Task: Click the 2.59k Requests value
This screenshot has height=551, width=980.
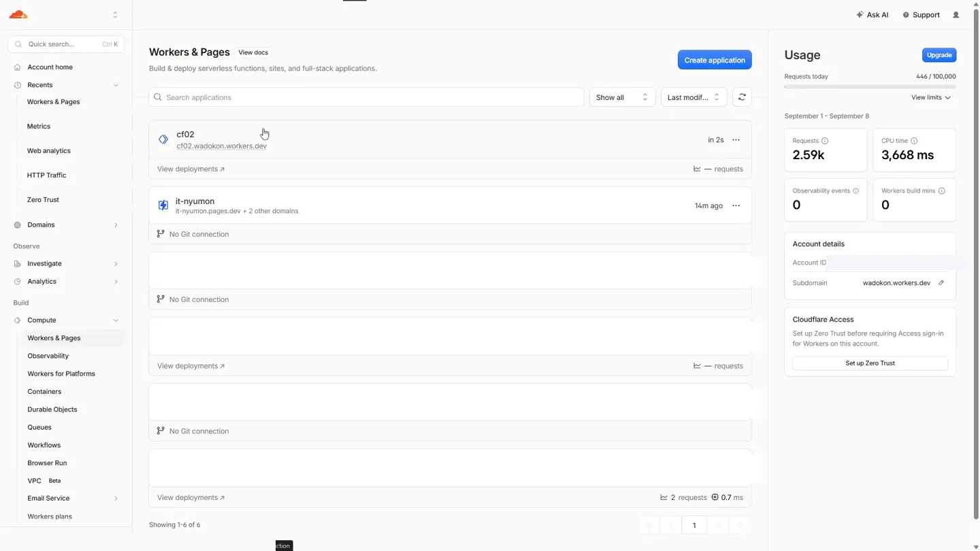Action: click(x=808, y=155)
